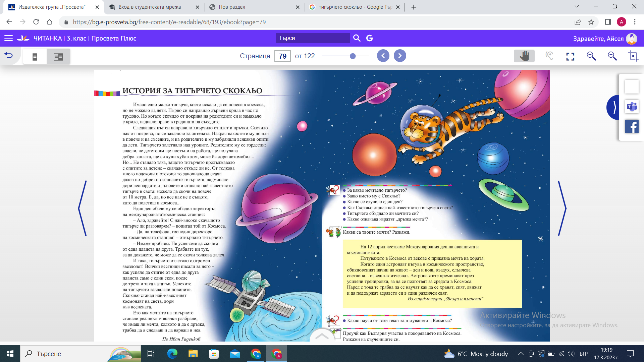
Task: Open the Windows Start menu
Action: click(x=10, y=354)
